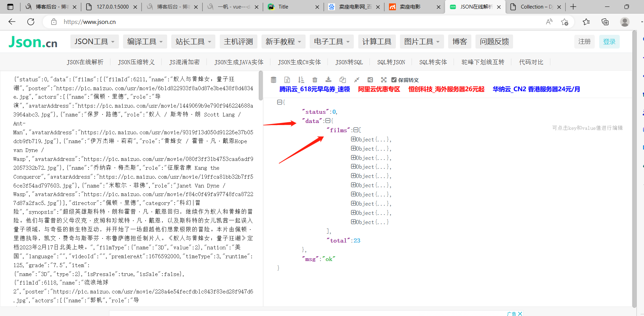Open the 主机评测 menu item
Viewport: 644px width, 316px height.
pos(239,42)
